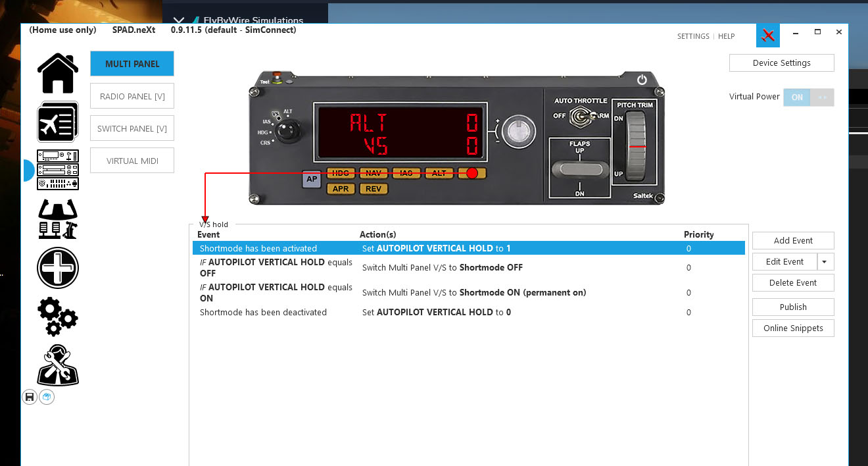Switch to the RADIO PANEL [V] tab
868x466 pixels.
(x=132, y=95)
